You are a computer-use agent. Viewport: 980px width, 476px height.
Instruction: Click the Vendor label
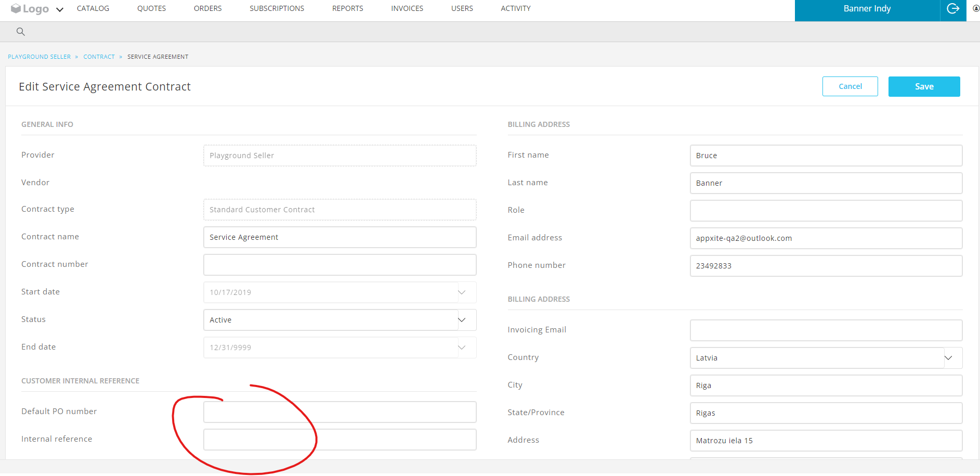[35, 182]
